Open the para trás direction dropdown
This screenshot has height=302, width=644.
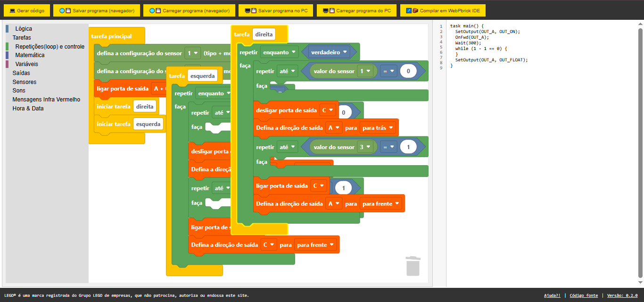coord(378,127)
